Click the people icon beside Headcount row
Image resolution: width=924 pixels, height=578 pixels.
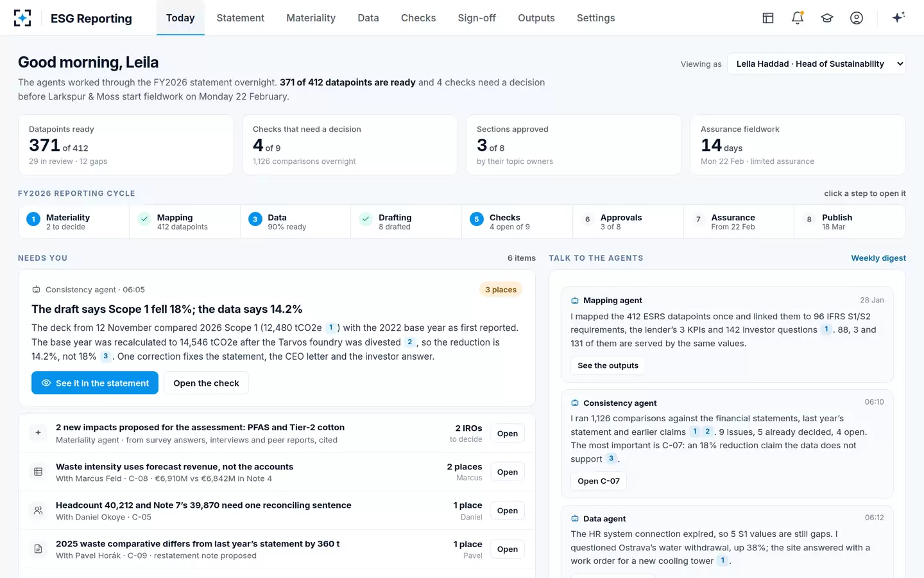[x=38, y=511]
